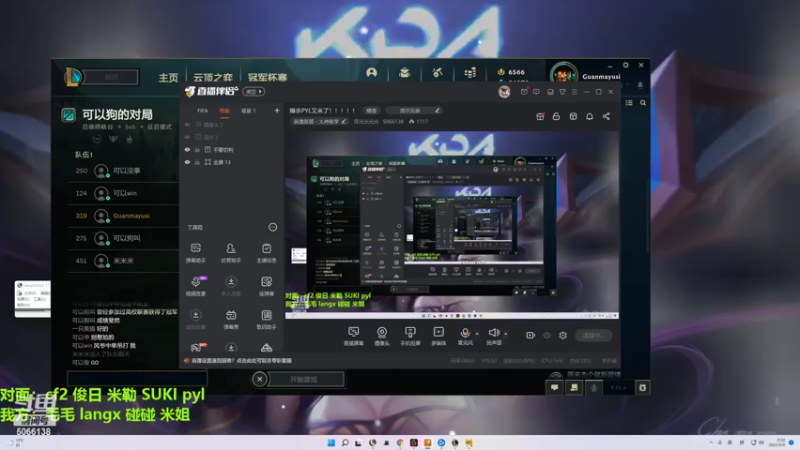
Task: Select the highlighted orange scene tab
Action: coord(224,111)
